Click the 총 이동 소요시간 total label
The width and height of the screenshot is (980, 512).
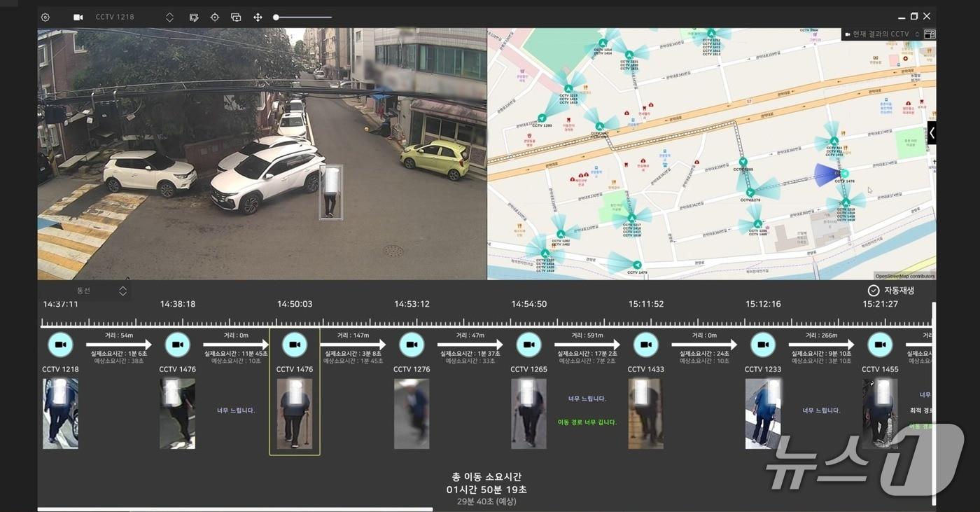(x=487, y=477)
